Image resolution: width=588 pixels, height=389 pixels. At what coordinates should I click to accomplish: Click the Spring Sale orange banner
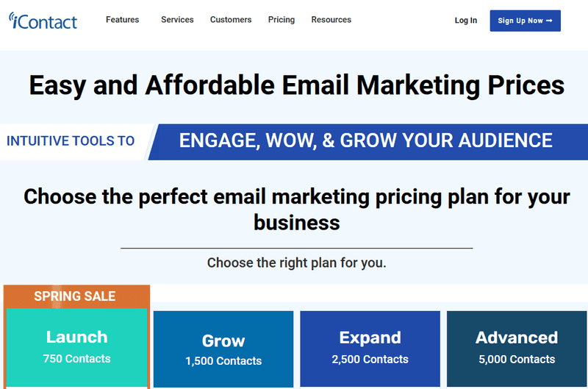click(75, 296)
